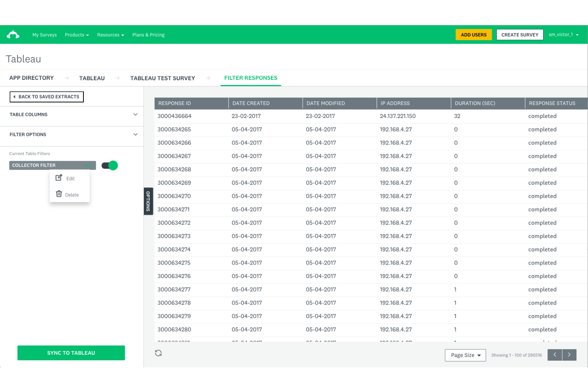Click the Delete trash icon

tap(59, 194)
